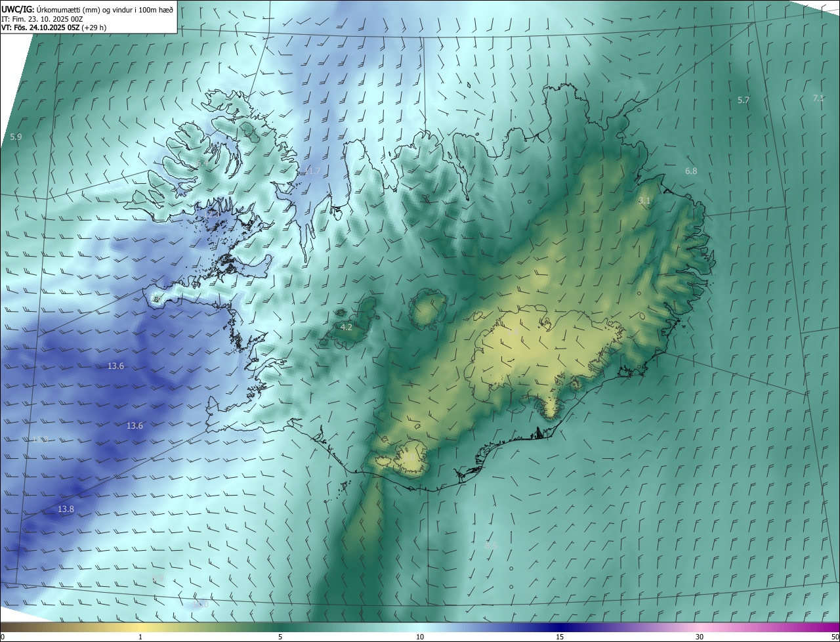Click the 'VT: Fös. 24.10.2025 05Z (+29 h)' line
Screen dimensions: 840x642
coord(54,28)
